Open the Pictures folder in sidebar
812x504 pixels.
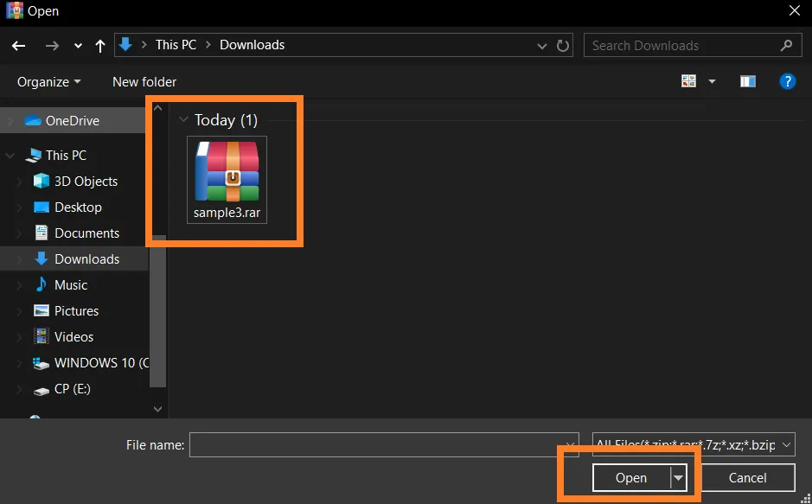pos(77,310)
